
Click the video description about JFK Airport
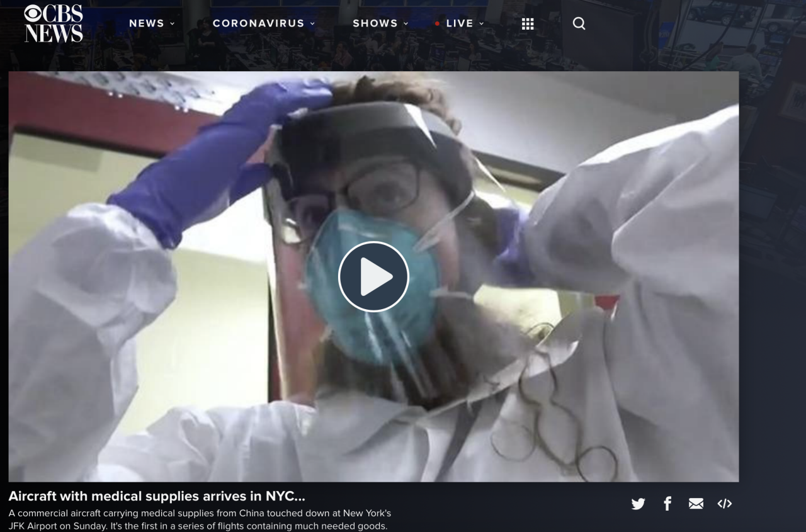point(200,519)
